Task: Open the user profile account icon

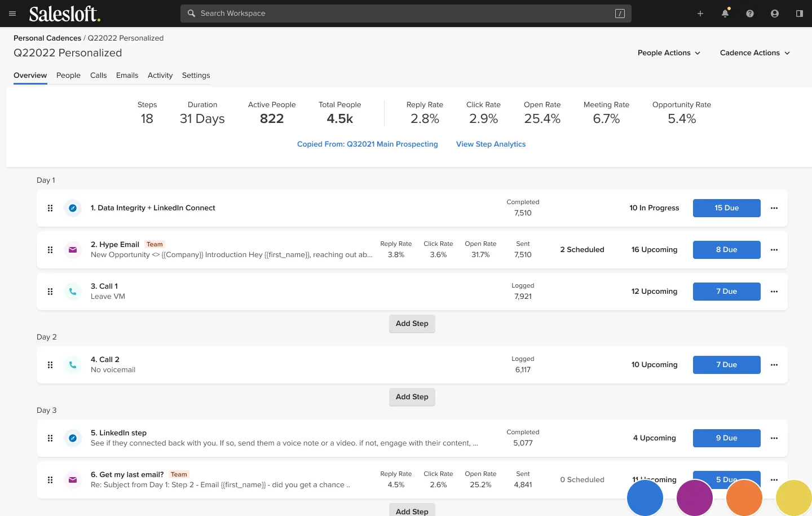Action: pyautogui.click(x=775, y=14)
